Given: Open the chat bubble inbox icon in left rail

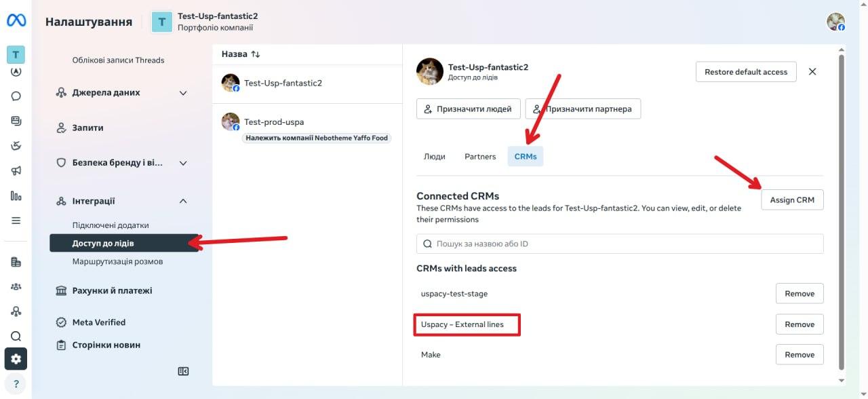Looking at the screenshot, I should click(x=16, y=96).
